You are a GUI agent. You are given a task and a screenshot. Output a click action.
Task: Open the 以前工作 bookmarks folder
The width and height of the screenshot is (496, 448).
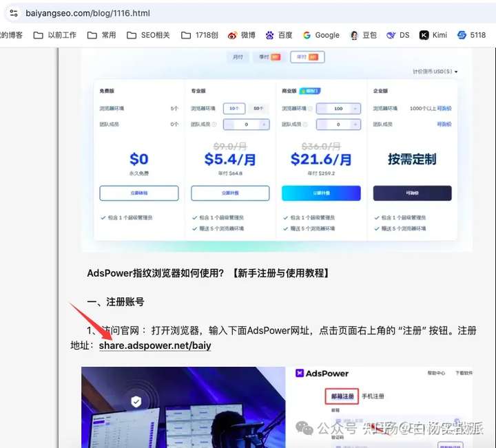(x=55, y=35)
